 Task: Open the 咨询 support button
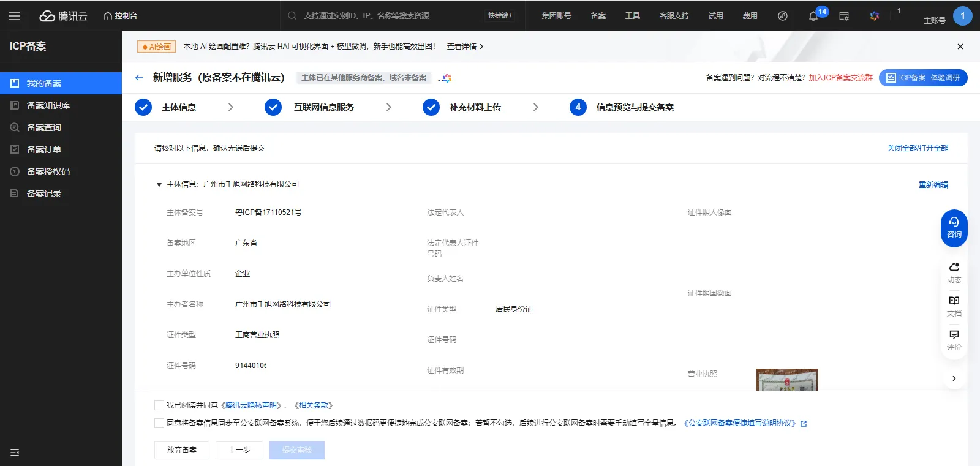click(x=954, y=228)
